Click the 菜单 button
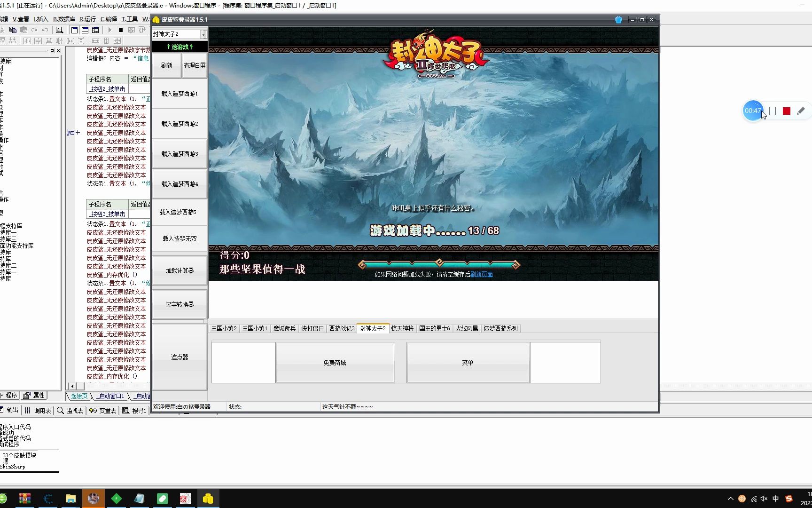The width and height of the screenshot is (812, 508). [x=468, y=363]
